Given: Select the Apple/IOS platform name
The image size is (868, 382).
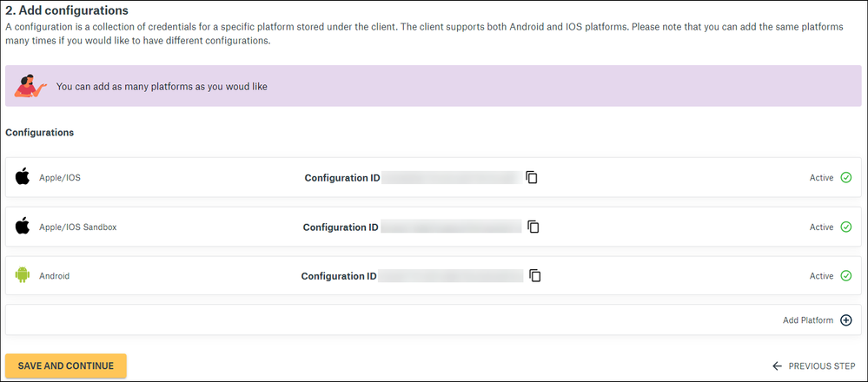Looking at the screenshot, I should 60,178.
